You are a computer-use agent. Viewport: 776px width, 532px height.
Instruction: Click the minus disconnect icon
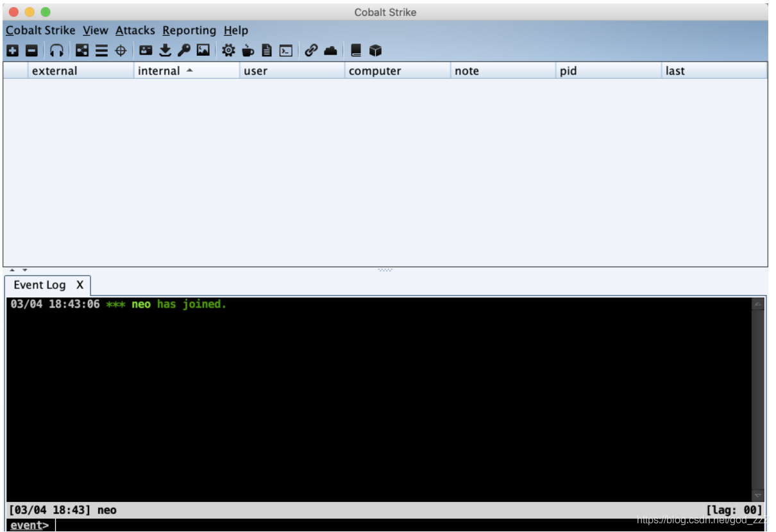[x=31, y=51]
